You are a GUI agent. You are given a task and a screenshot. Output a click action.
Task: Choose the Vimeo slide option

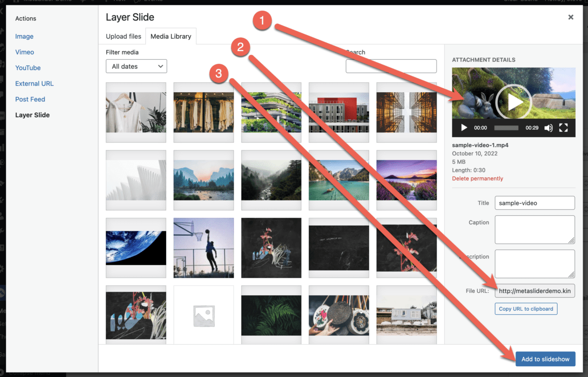point(24,52)
